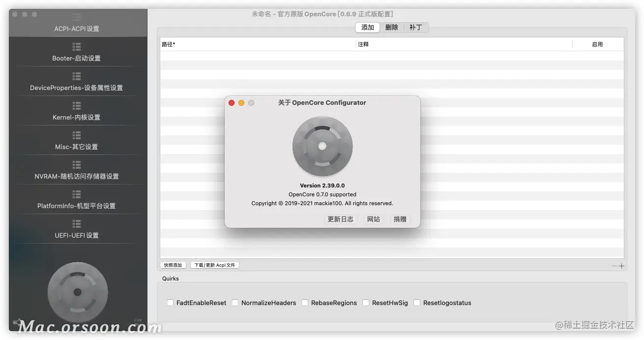644x340 pixels.
Task: Click the minus icon below the ACPI table
Action: click(615, 266)
